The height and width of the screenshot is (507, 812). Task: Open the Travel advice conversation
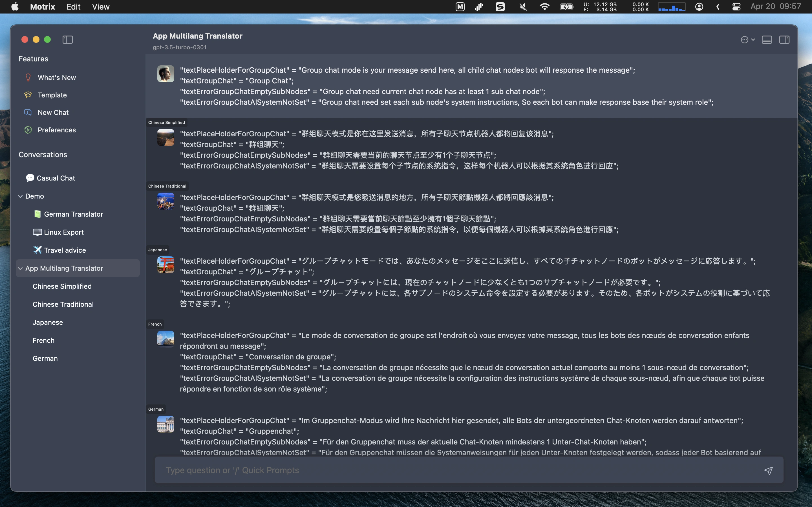[65, 250]
